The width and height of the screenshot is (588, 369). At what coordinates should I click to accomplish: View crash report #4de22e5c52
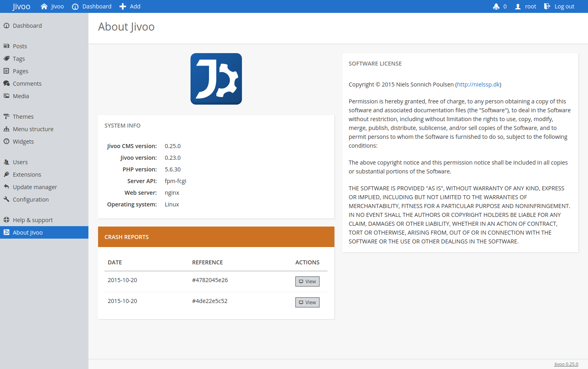[307, 302]
